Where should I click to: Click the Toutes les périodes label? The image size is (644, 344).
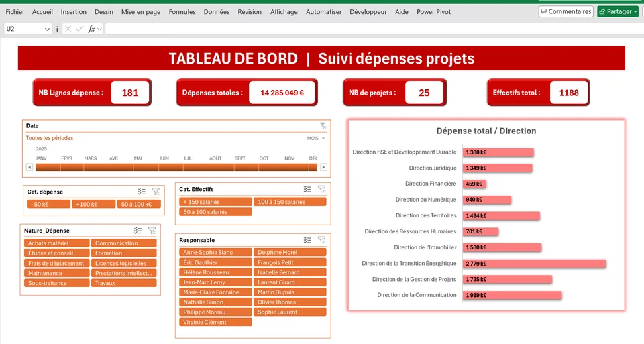click(49, 138)
